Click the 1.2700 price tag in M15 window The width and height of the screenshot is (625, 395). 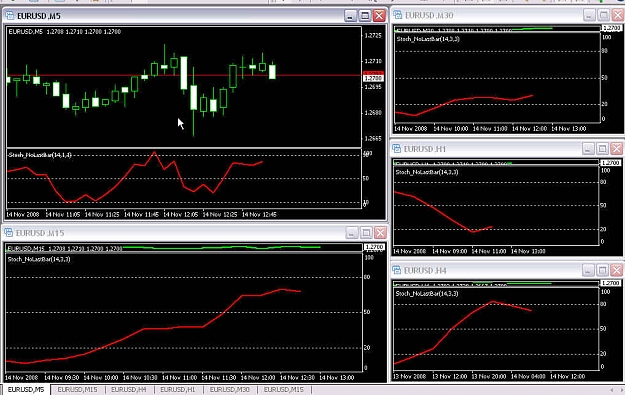(x=374, y=248)
